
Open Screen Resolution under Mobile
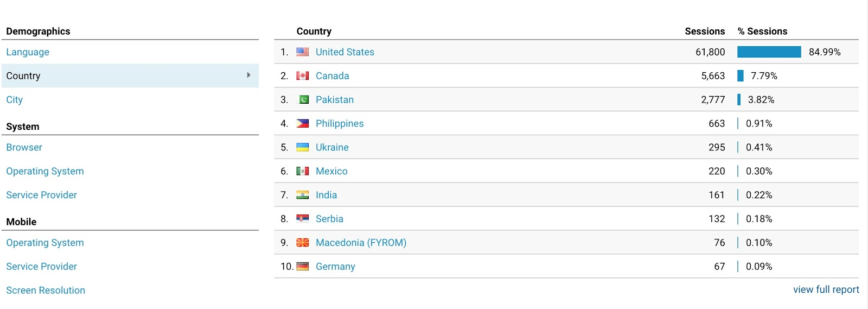pos(46,291)
